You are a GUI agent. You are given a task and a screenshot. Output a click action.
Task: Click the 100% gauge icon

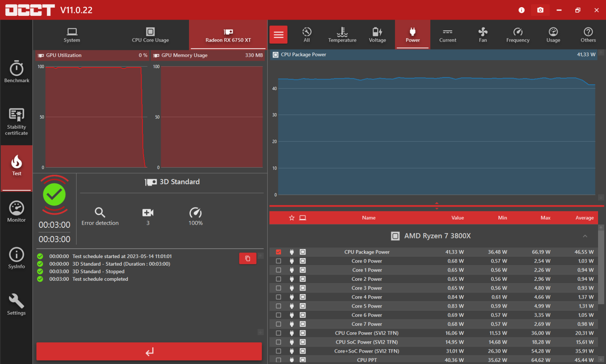[195, 212]
